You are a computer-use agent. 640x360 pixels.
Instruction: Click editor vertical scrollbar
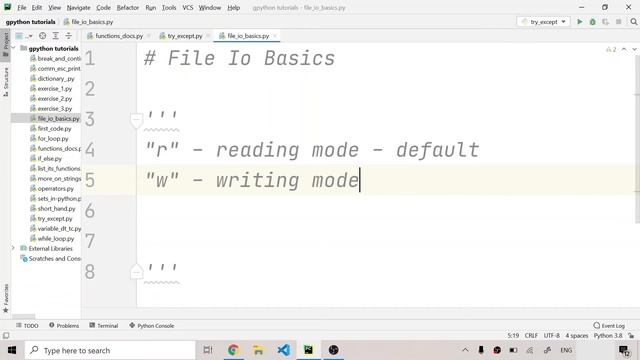coord(637,139)
